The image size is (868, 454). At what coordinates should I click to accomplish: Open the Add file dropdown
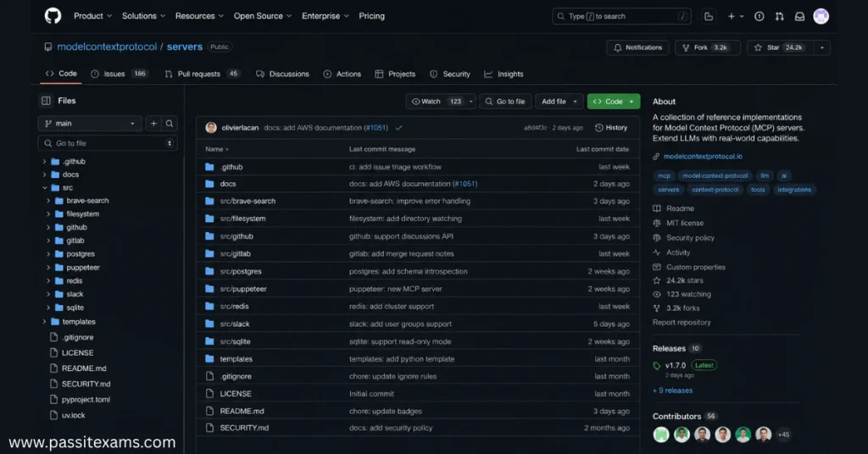[x=559, y=101]
